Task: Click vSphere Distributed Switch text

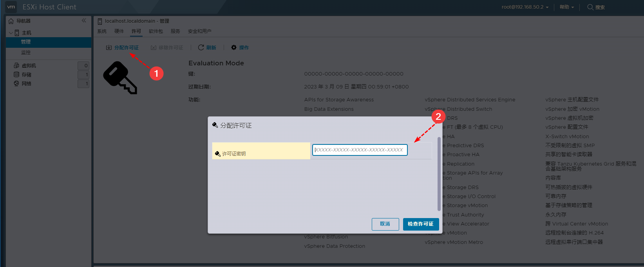Action: (x=459, y=109)
